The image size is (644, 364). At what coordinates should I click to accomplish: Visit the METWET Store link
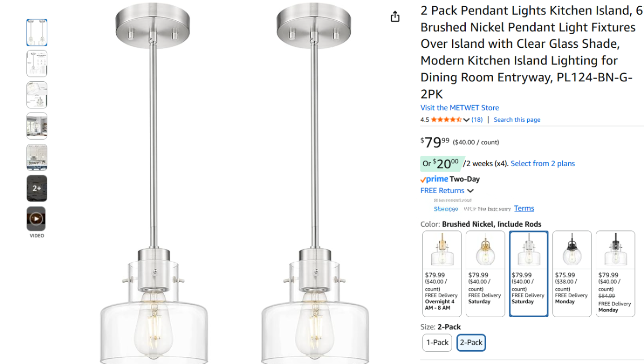point(459,107)
